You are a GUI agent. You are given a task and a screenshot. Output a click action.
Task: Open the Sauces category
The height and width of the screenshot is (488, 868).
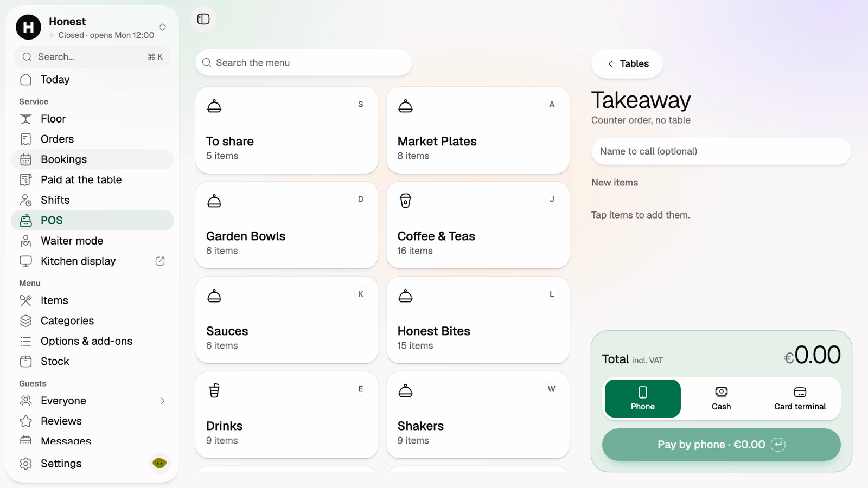tap(287, 320)
